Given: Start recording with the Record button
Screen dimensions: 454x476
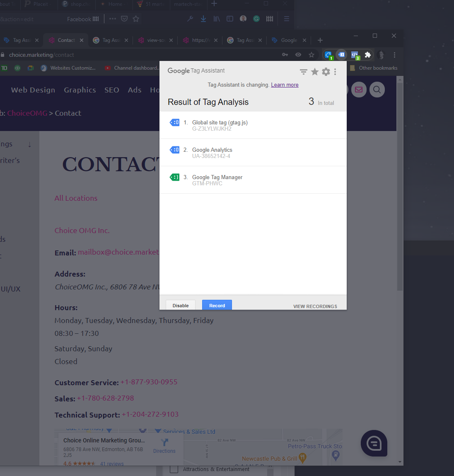Looking at the screenshot, I should click(x=217, y=305).
